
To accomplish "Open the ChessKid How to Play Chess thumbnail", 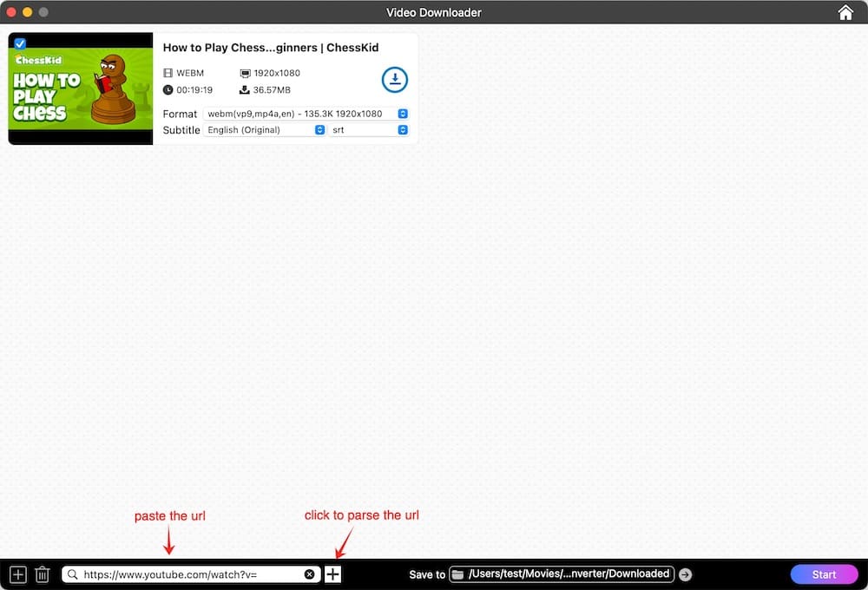I will point(80,88).
